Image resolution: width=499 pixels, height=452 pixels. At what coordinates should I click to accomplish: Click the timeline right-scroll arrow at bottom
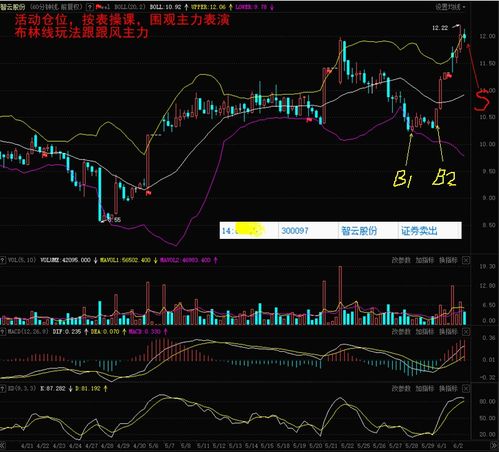click(x=494, y=446)
